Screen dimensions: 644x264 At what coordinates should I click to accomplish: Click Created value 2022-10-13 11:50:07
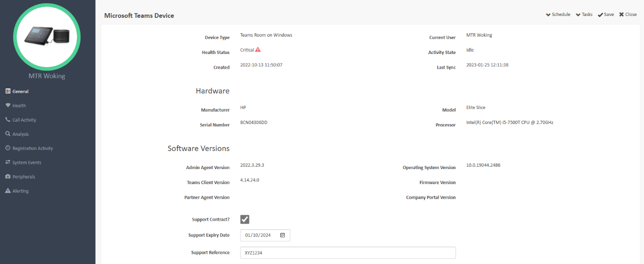point(261,65)
